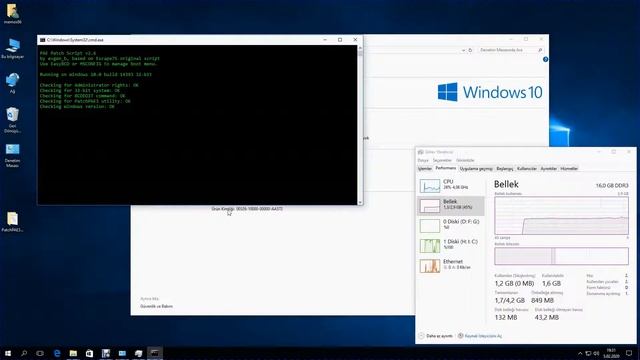Switch to the Başlangıç tab
The image size is (640, 360).
(x=504, y=169)
